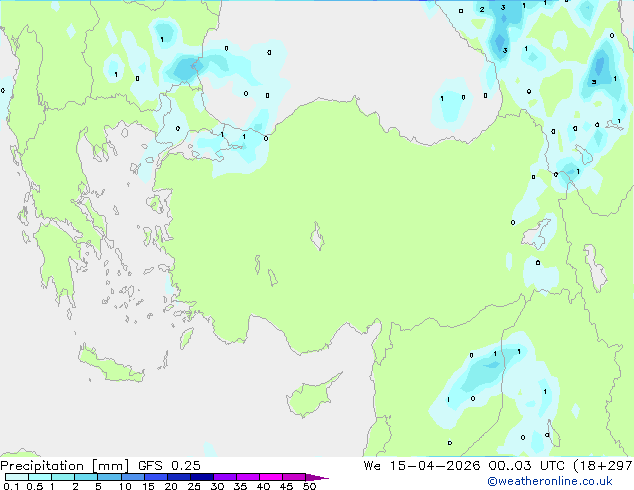634x490 pixels.
Task: Click the 40–45 mm magenta legend swatch
Action: coord(271,477)
